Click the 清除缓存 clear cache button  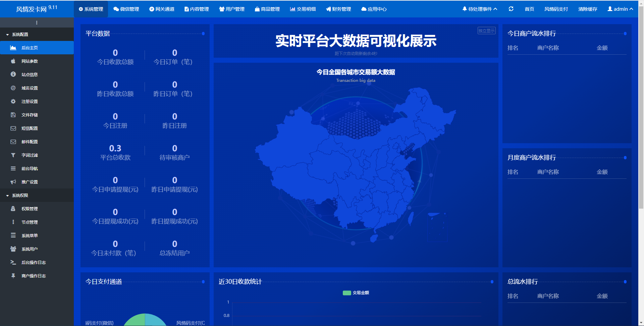click(587, 9)
